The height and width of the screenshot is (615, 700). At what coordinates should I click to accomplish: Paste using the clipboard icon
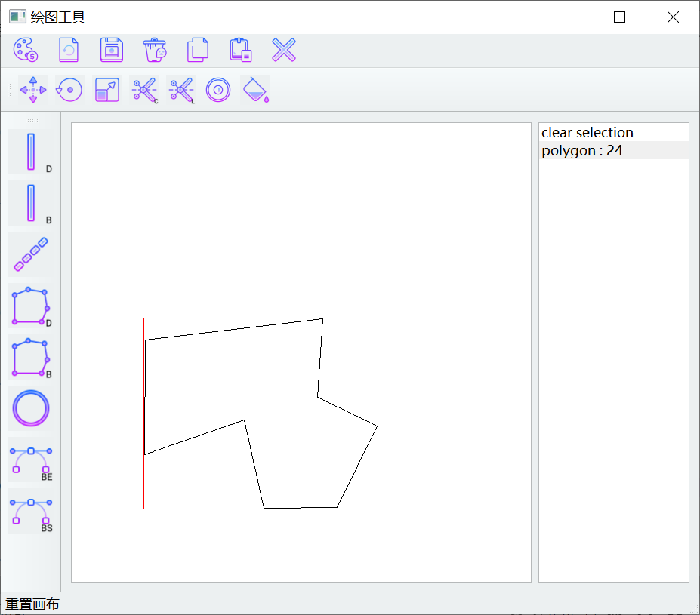point(241,50)
